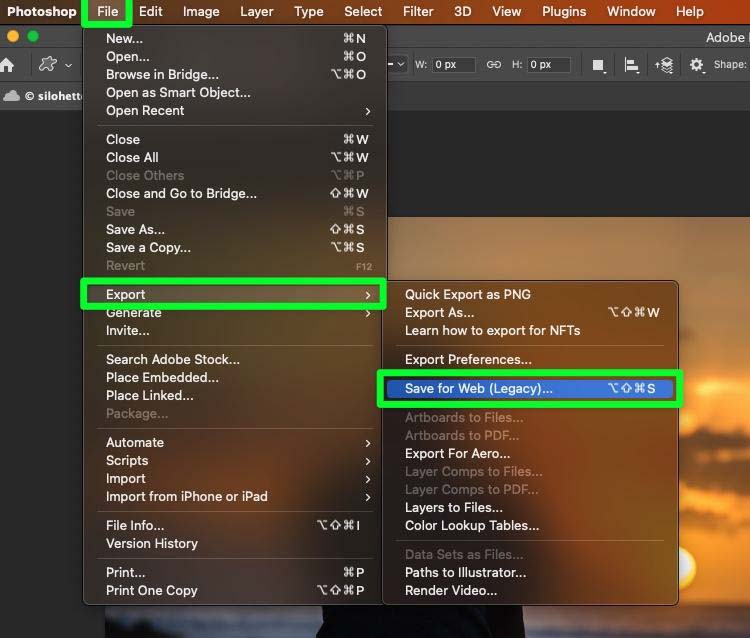Screen dimensions: 750x638
Task: Choose Place Embedded...
Action: tap(234, 378)
